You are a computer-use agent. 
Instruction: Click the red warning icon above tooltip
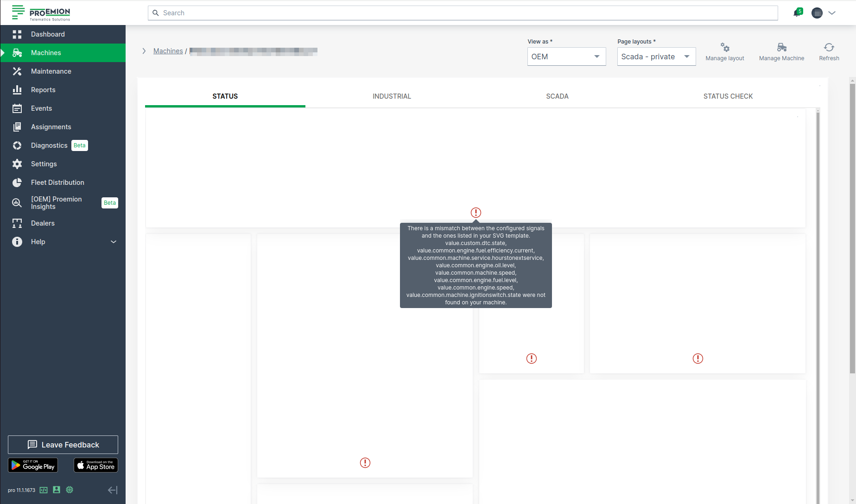coord(476,213)
